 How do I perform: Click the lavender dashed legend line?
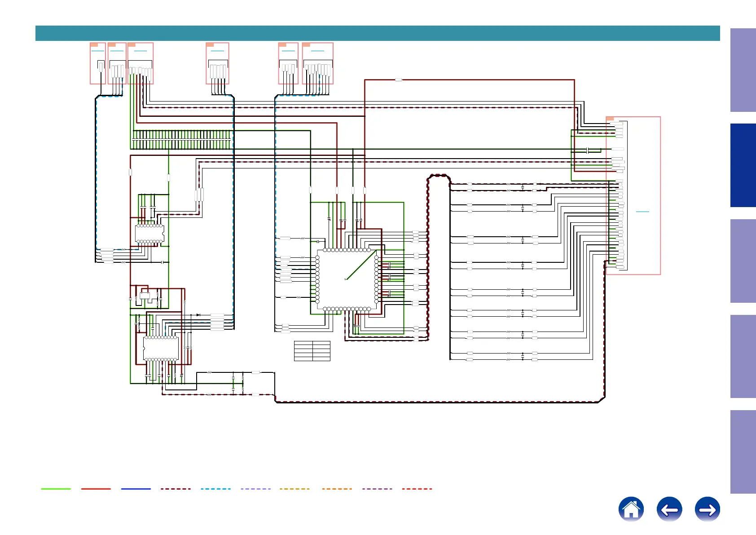coord(256,489)
